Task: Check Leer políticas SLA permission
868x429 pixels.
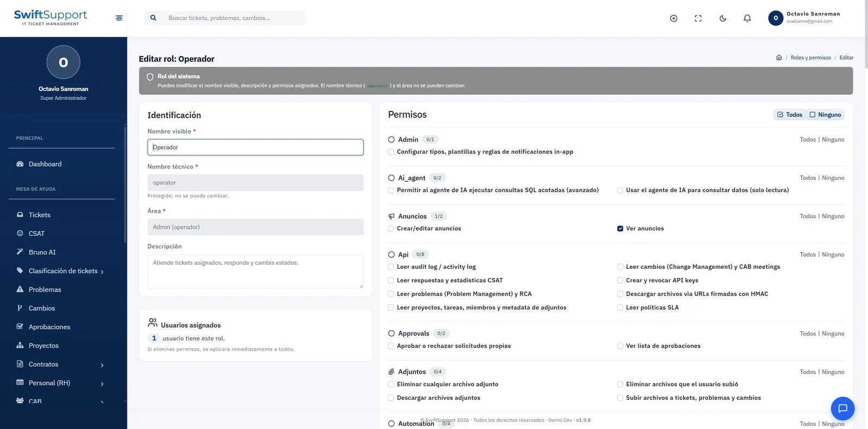Action: pos(620,307)
